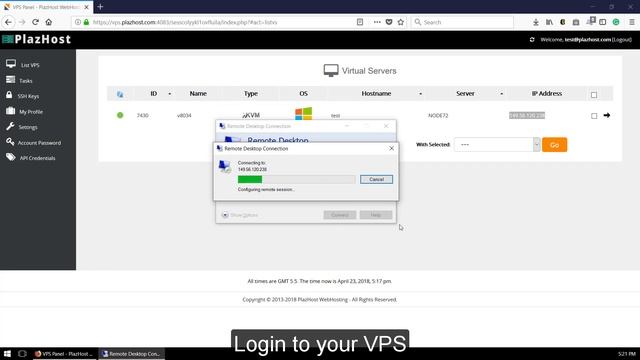The width and height of the screenshot is (640, 360).
Task: Open a new browser tab
Action: [x=100, y=7]
